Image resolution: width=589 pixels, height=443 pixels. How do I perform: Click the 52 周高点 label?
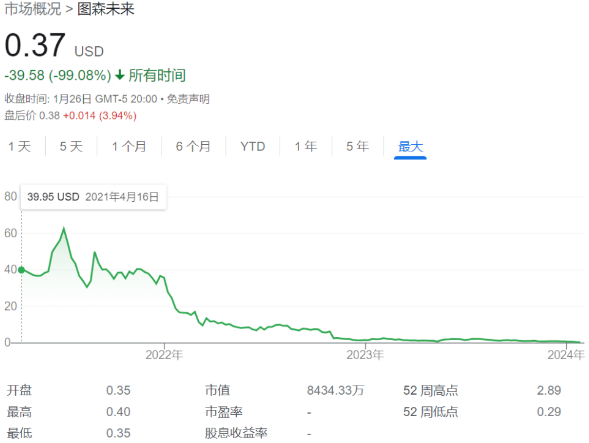pyautogui.click(x=431, y=390)
